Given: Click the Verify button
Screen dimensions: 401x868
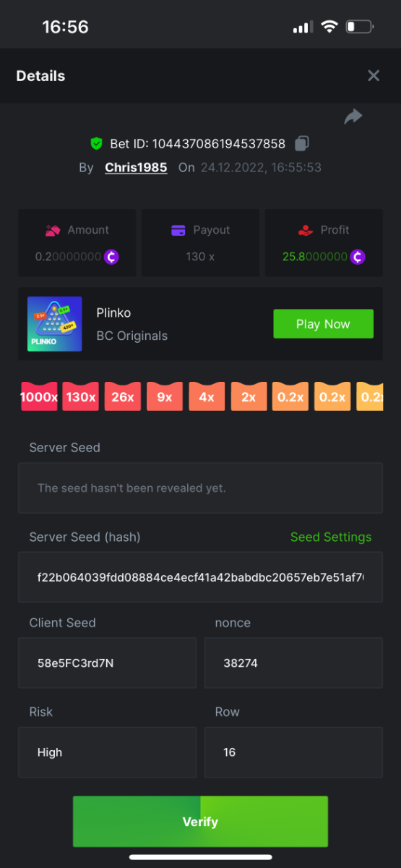Looking at the screenshot, I should coord(200,822).
